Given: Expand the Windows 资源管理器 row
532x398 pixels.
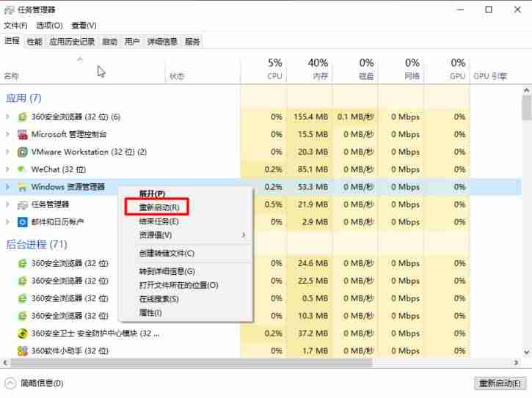Looking at the screenshot, I should point(7,187).
